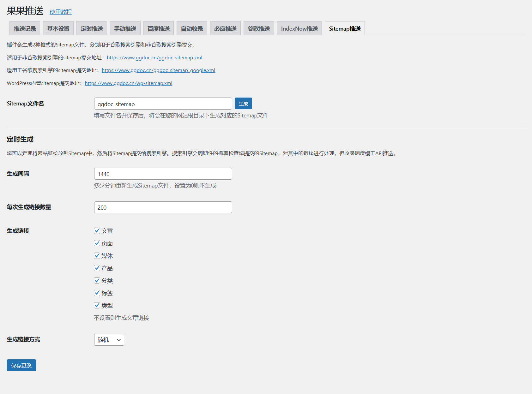The image size is (532, 394).
Task: Expand the 生成链接方式 dropdown
Action: point(109,340)
